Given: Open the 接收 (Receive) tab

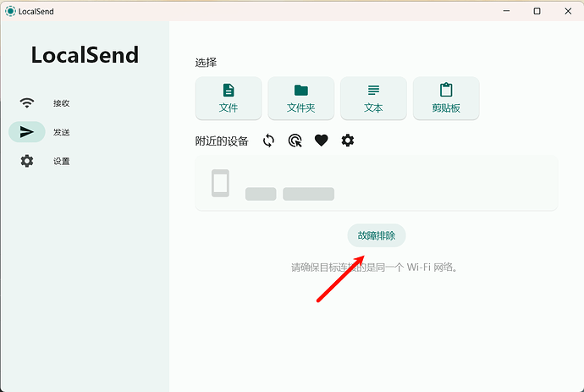Looking at the screenshot, I should pyautogui.click(x=44, y=103).
